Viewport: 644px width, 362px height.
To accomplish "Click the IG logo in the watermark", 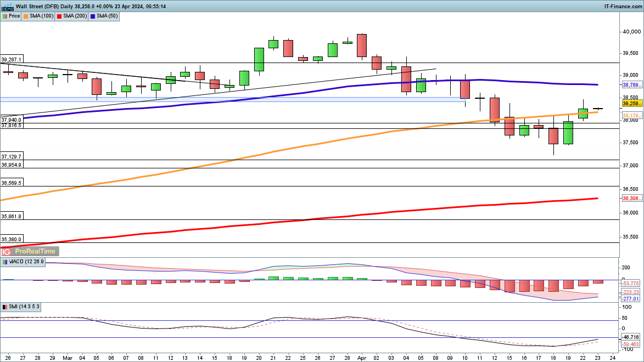I will pos(7,251).
